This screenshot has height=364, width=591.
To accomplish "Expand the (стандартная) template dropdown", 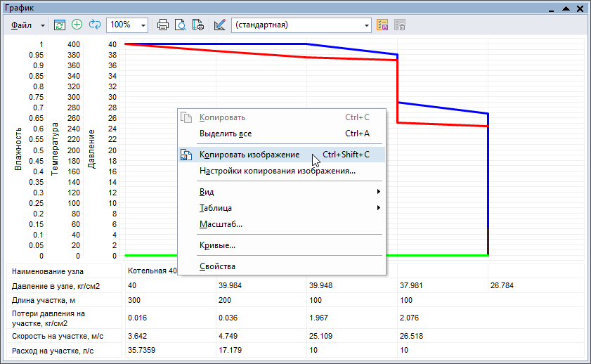I will coord(366,25).
